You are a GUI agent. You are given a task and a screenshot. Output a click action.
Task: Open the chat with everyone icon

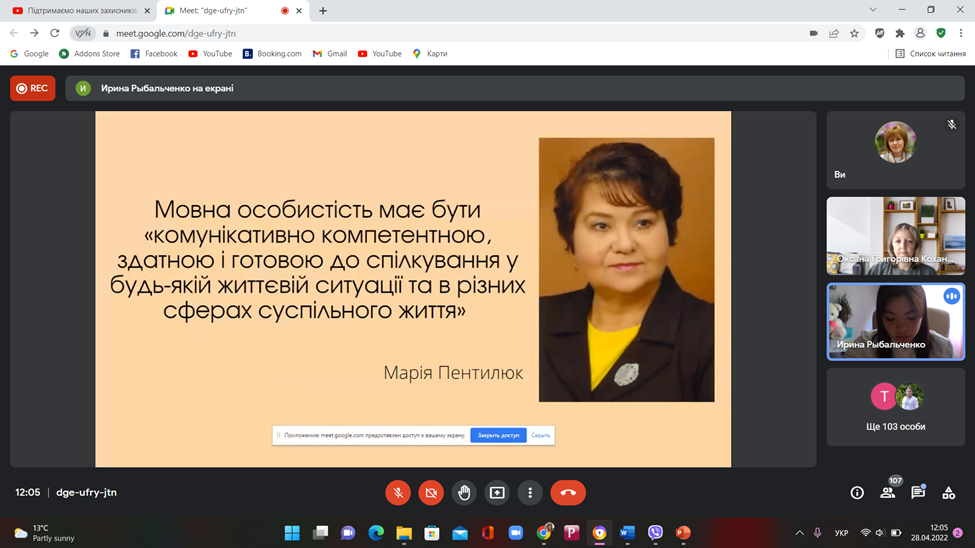(918, 492)
